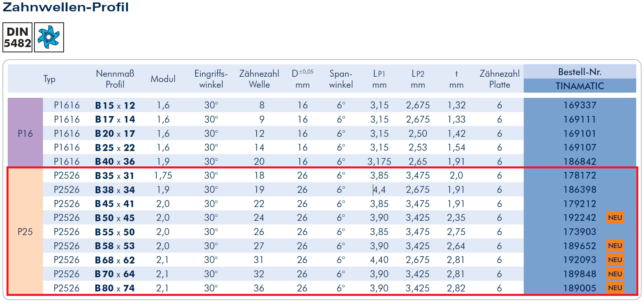The height and width of the screenshot is (304, 644).
Task: Select order number 192242
Action: coord(580,218)
